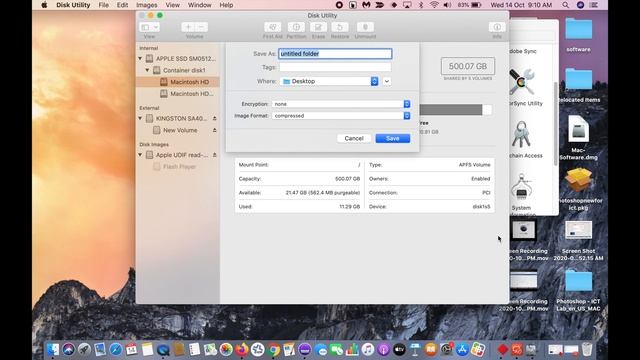
Task: Select the photoshop pkg file on desktop
Action: point(578,180)
